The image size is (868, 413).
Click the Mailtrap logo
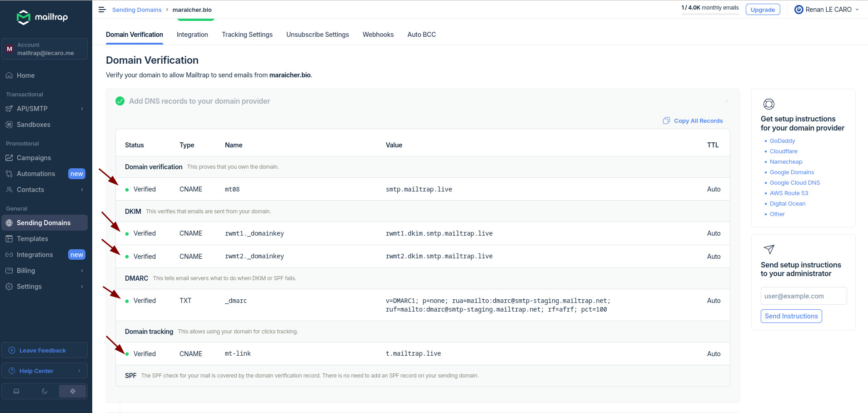click(x=42, y=17)
